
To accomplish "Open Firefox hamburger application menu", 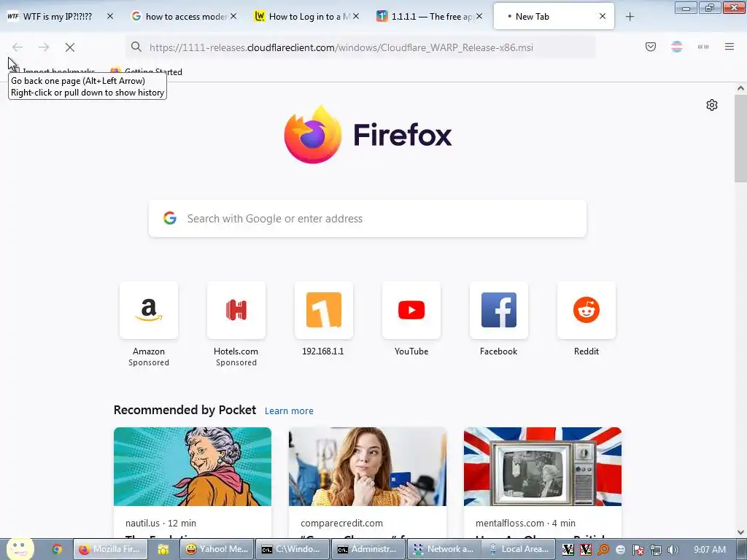I will pyautogui.click(x=729, y=47).
